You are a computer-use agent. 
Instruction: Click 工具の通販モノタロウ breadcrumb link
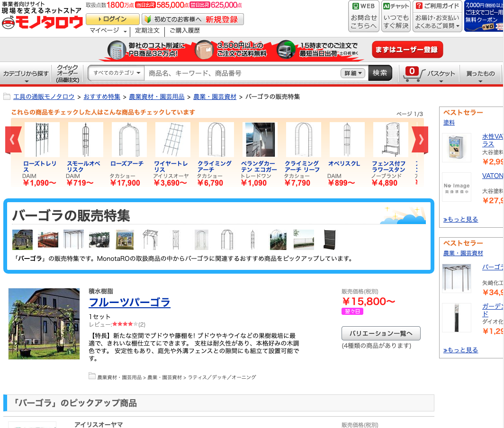(44, 97)
